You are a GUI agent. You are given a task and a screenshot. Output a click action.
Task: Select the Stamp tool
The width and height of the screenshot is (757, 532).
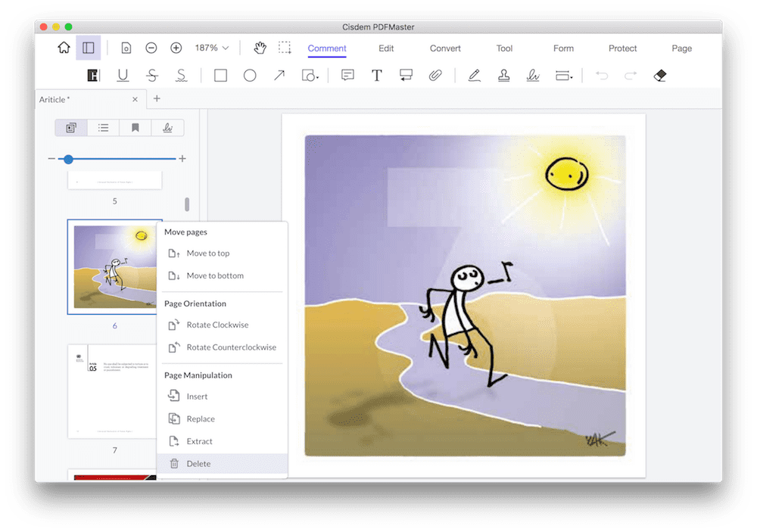coord(503,76)
